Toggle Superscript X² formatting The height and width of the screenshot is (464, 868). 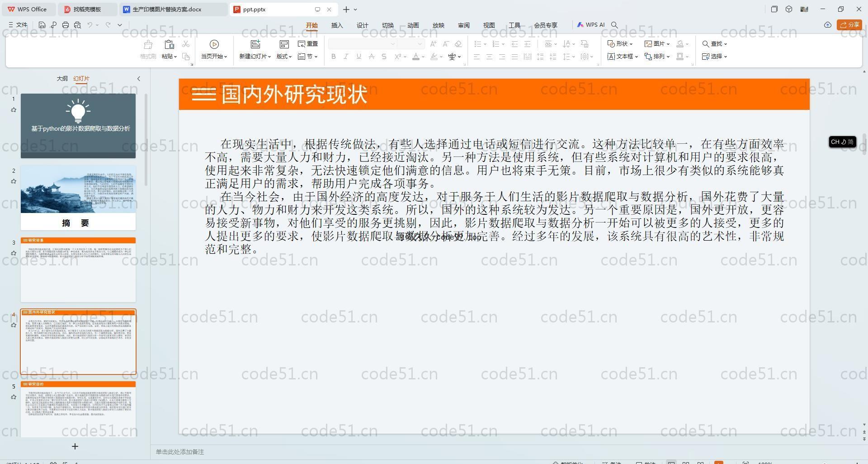[398, 57]
